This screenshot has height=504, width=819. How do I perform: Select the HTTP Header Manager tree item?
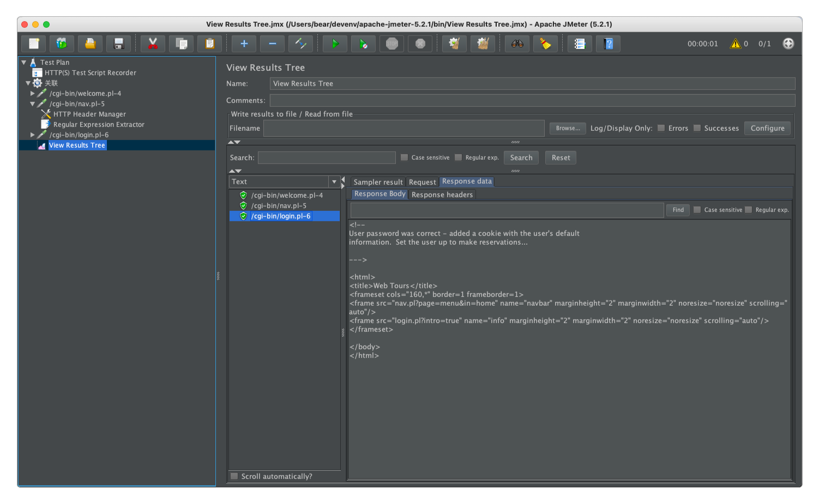89,114
